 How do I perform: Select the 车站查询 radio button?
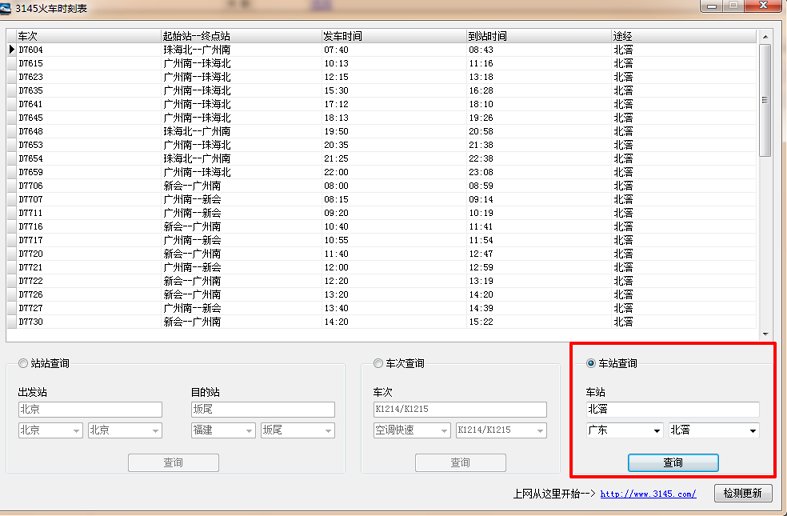591,363
